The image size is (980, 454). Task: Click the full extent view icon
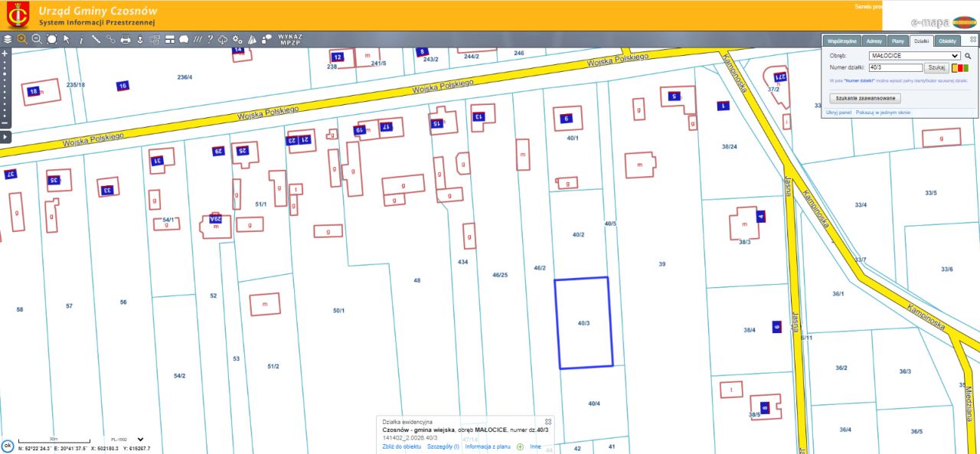click(x=51, y=39)
